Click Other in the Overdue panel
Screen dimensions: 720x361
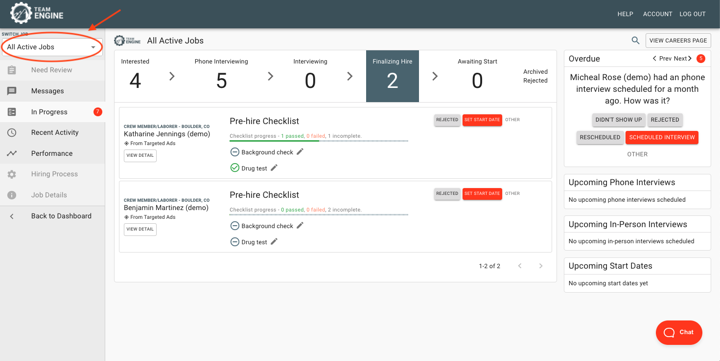[637, 154]
